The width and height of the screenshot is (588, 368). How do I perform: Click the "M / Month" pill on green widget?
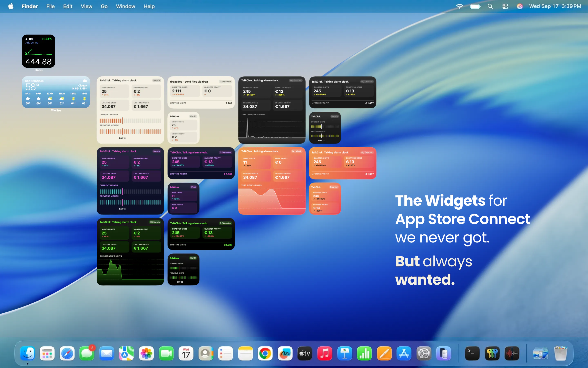pos(155,222)
